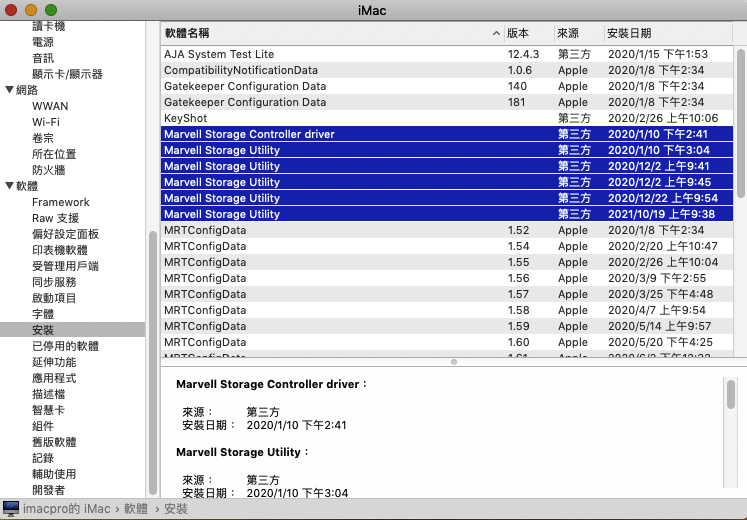This screenshot has height=520, width=747.
Task: Select 字體 in the sidebar
Action: pos(43,314)
